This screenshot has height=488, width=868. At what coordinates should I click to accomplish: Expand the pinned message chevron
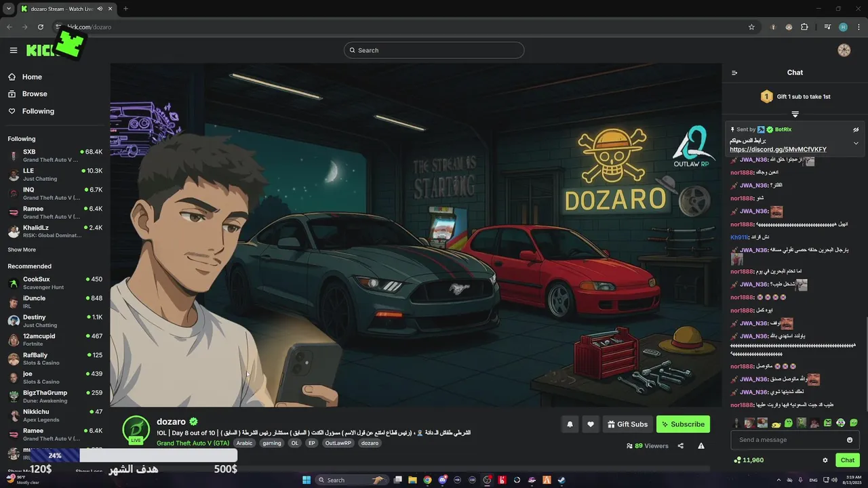[x=856, y=143]
